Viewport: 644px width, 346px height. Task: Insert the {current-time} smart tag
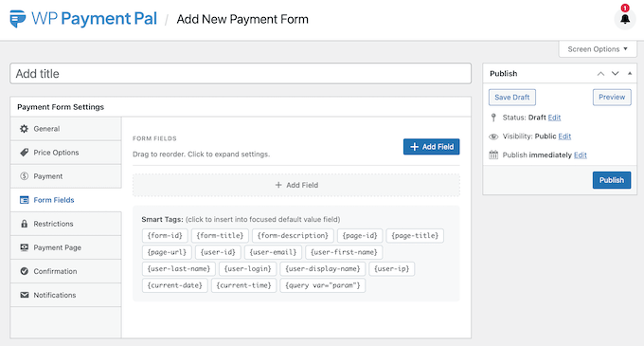coord(243,285)
